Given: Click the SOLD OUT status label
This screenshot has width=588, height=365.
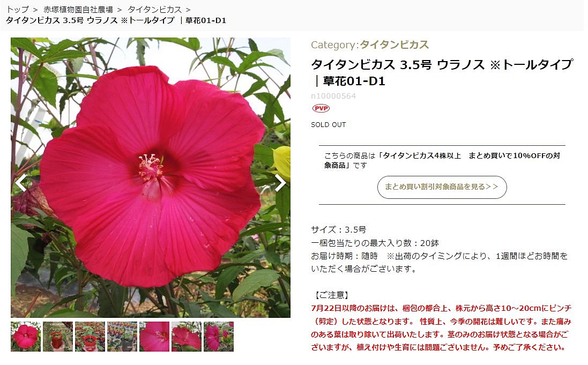Looking at the screenshot, I should 329,124.
